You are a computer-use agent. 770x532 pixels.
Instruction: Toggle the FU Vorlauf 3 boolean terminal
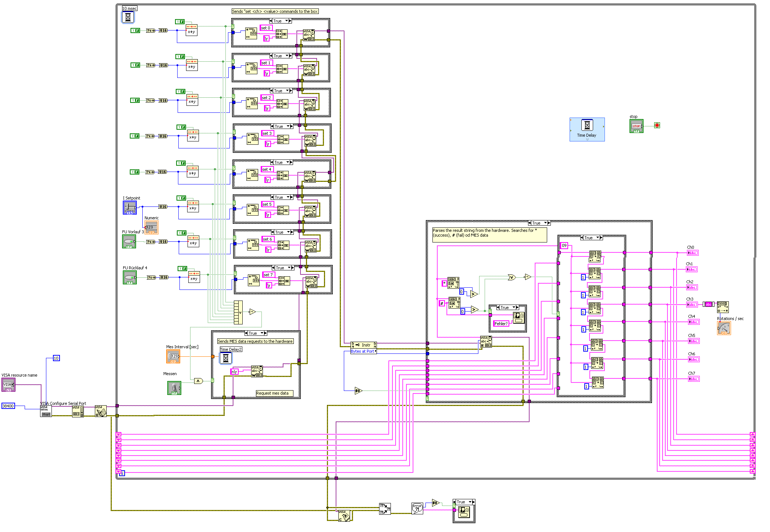(x=129, y=241)
